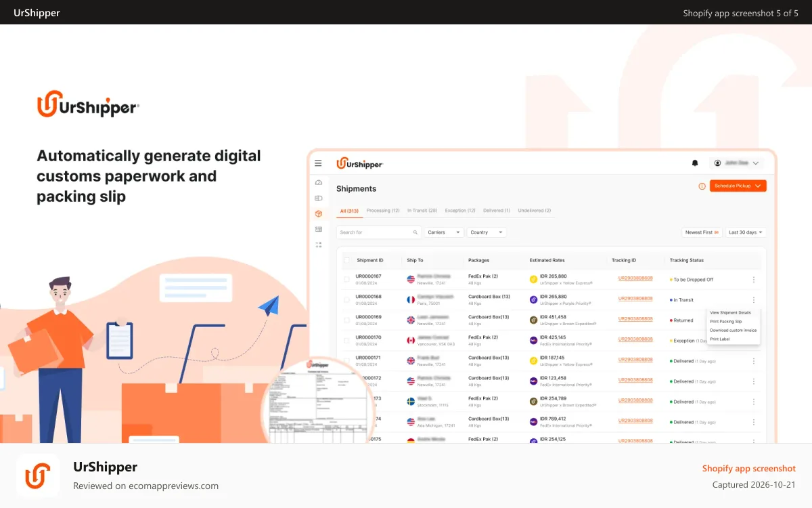Open the Last 30 days dropdown

[x=746, y=232]
